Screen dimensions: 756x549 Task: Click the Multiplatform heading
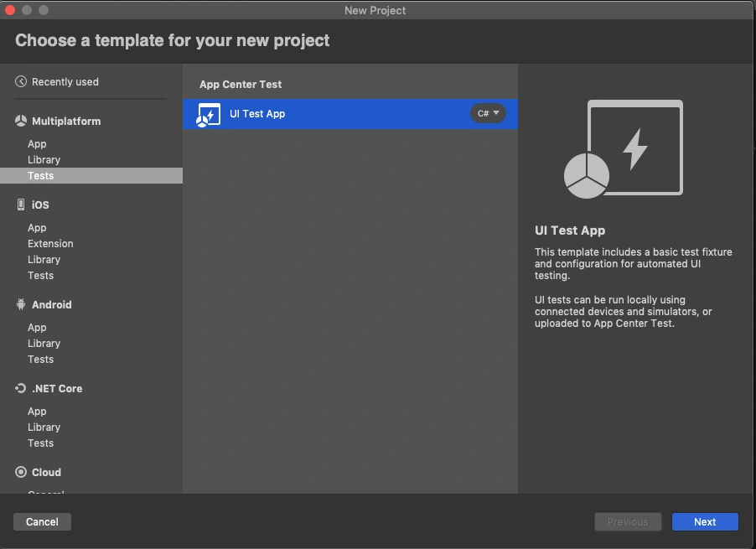pyautogui.click(x=66, y=121)
